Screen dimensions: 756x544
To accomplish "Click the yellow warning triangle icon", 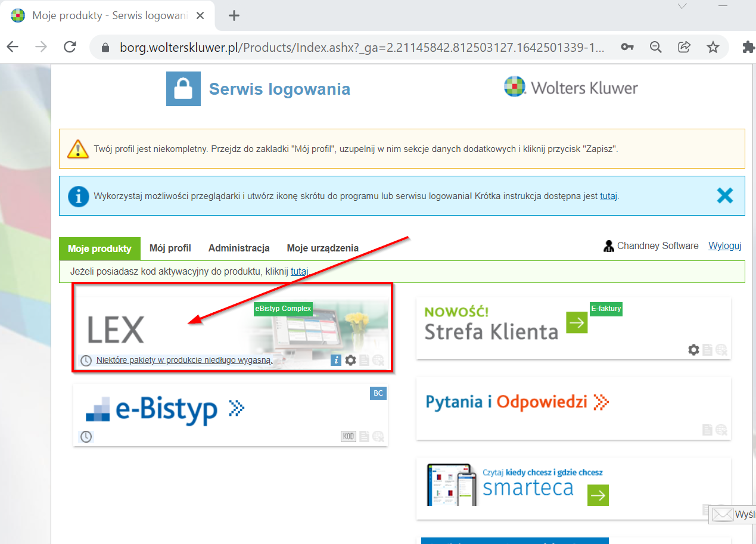I will coord(78,148).
